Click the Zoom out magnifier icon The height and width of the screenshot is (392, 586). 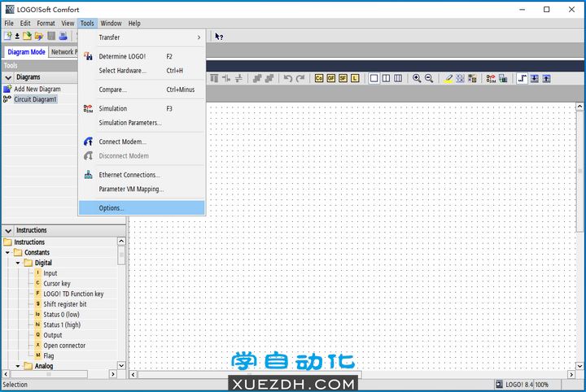[429, 78]
